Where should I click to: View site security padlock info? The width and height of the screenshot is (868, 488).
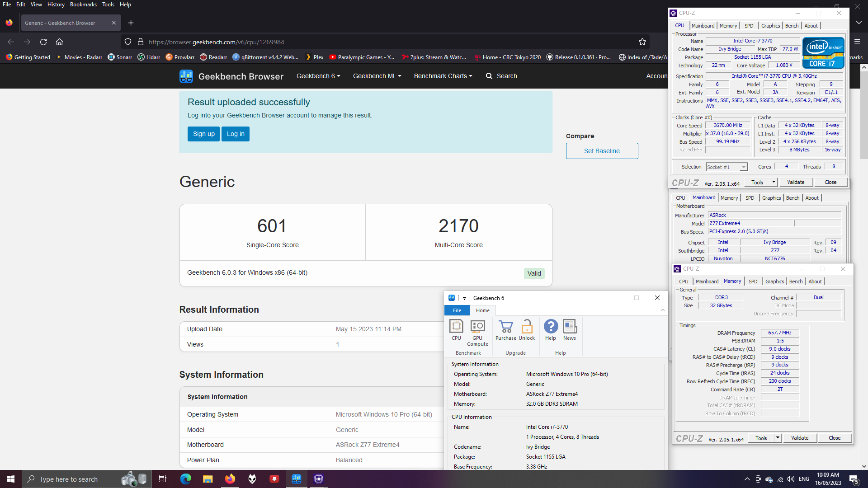141,42
